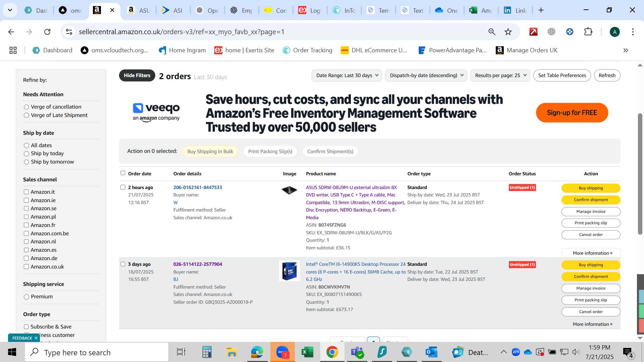Screen dimensions: 644x362
Task: Open a new browser tab
Action: point(541,10)
